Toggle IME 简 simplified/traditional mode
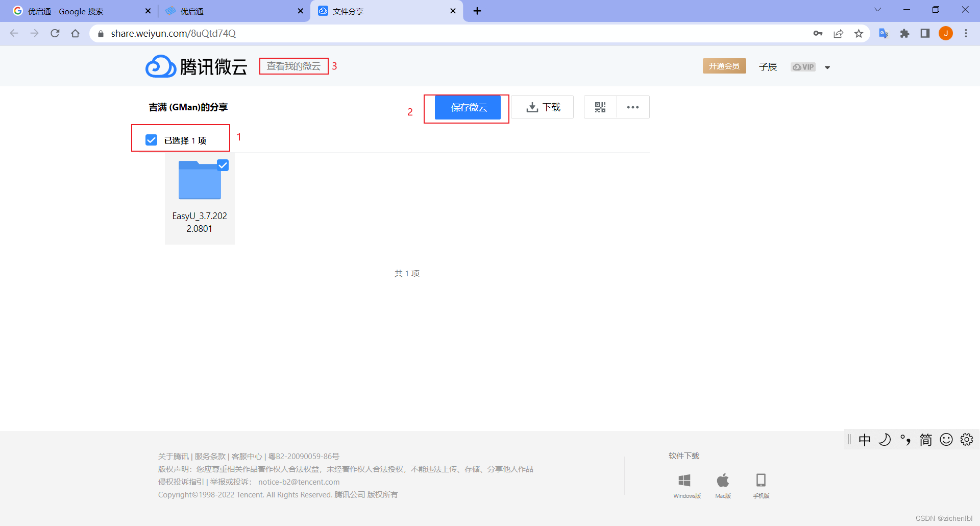This screenshot has height=526, width=980. pyautogui.click(x=926, y=440)
